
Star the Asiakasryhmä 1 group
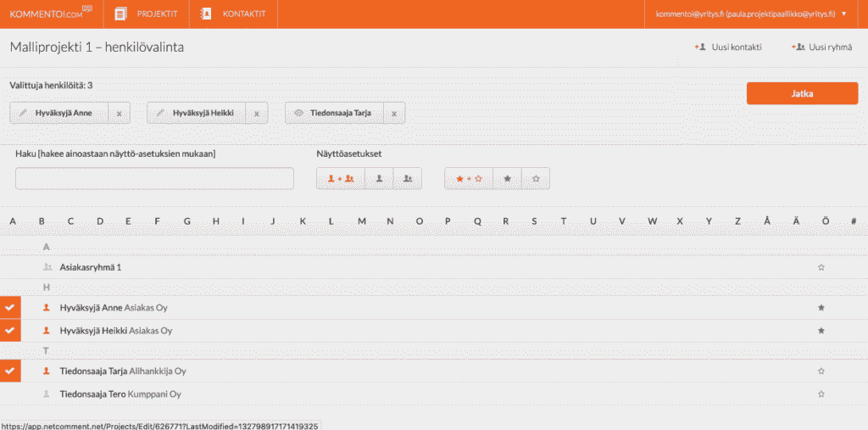tap(821, 267)
